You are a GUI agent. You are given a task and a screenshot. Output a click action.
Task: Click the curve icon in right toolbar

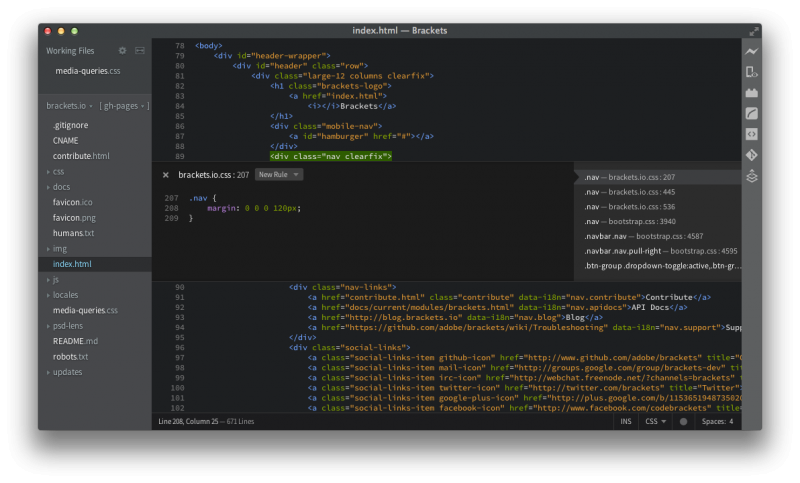coord(752,113)
